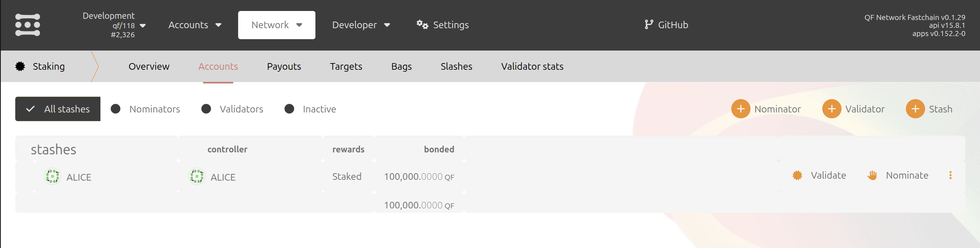Click the Validate flower icon for ALICE

point(797,176)
